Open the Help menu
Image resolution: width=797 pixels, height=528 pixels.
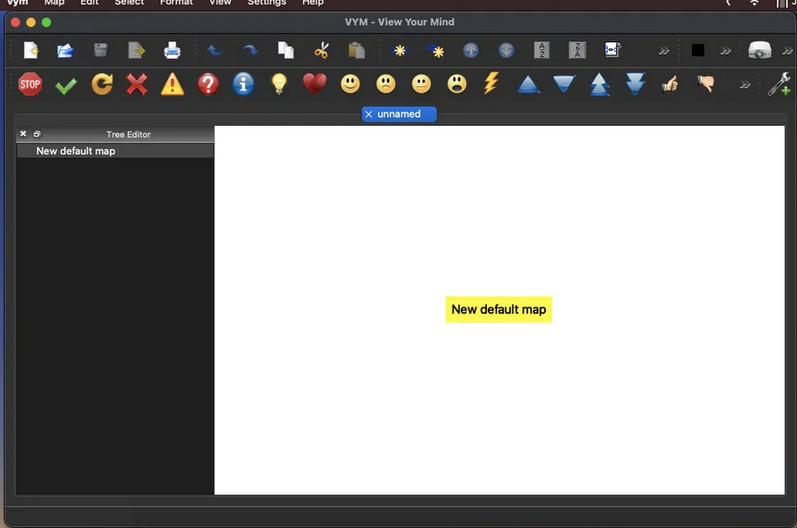[313, 3]
